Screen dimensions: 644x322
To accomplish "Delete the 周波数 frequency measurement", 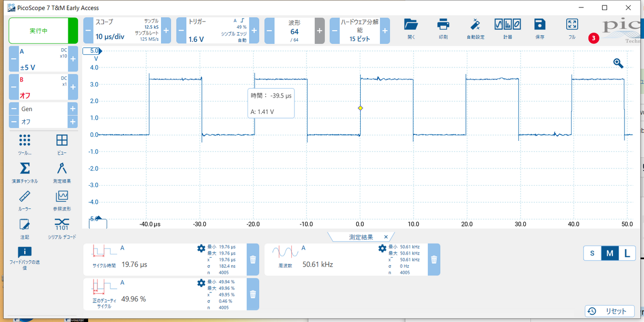I will [x=434, y=260].
